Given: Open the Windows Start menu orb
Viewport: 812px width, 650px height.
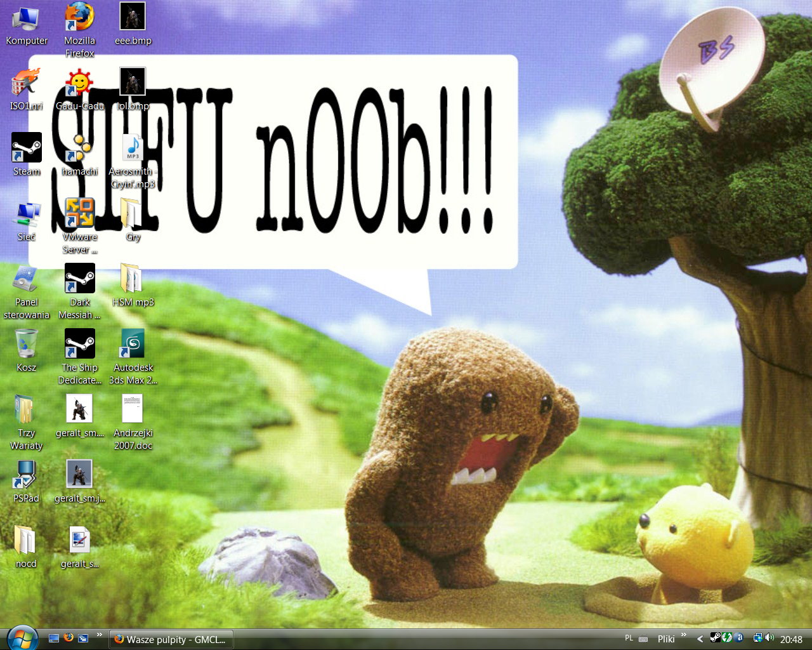Looking at the screenshot, I should tap(22, 637).
